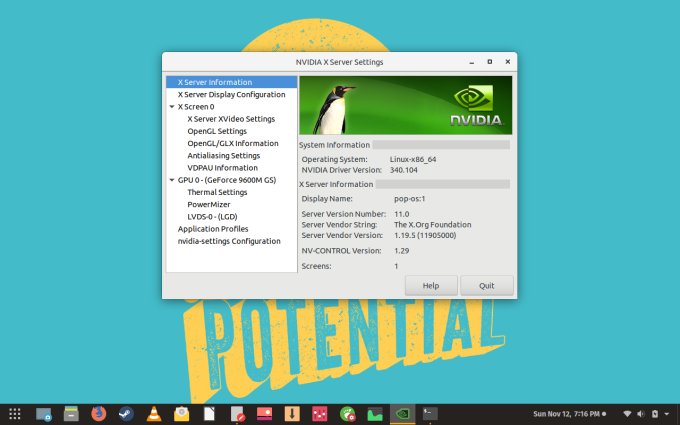This screenshot has height=425, width=680.
Task: Click the NVIDIA settings icon in dock
Action: pyautogui.click(x=402, y=414)
